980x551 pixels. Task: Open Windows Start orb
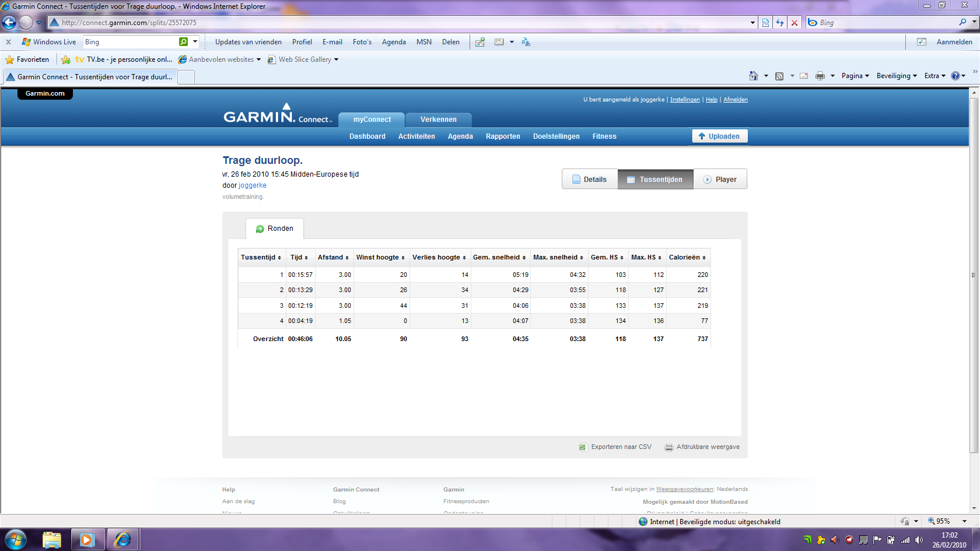[15, 540]
